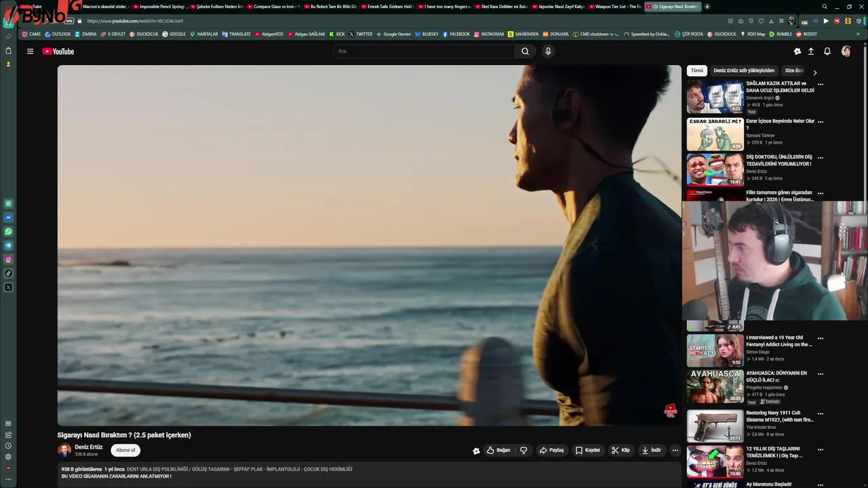Select the Size özel filter chip
868x488 pixels.
point(793,70)
